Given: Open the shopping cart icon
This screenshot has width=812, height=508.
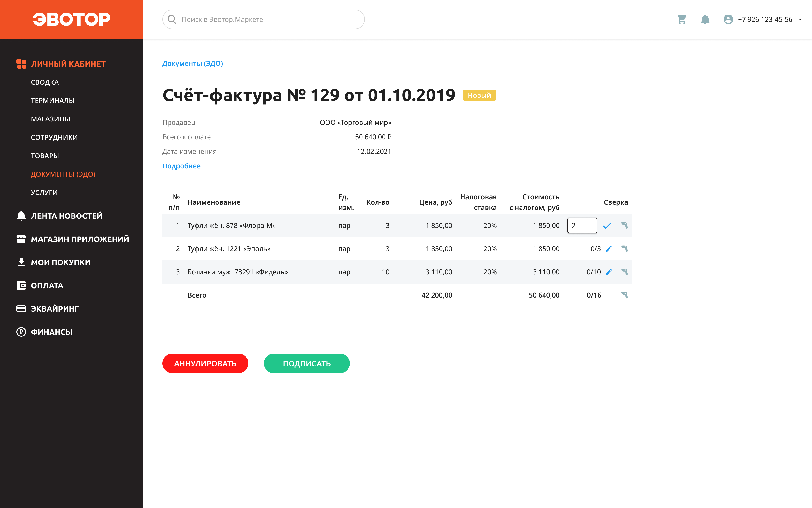Looking at the screenshot, I should pos(681,20).
